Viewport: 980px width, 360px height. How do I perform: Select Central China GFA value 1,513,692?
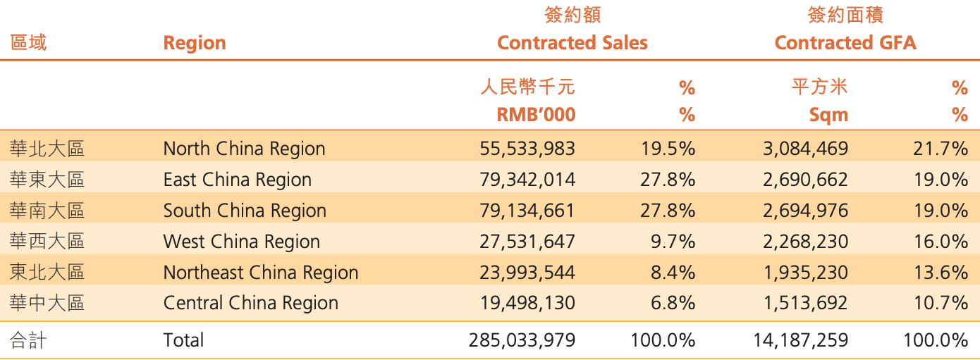805,304
